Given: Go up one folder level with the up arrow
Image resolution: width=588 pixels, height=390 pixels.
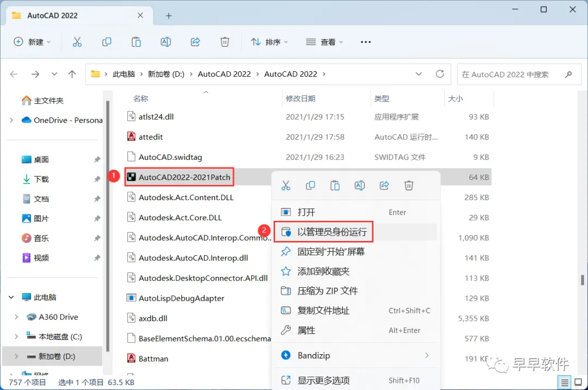Looking at the screenshot, I should 72,74.
